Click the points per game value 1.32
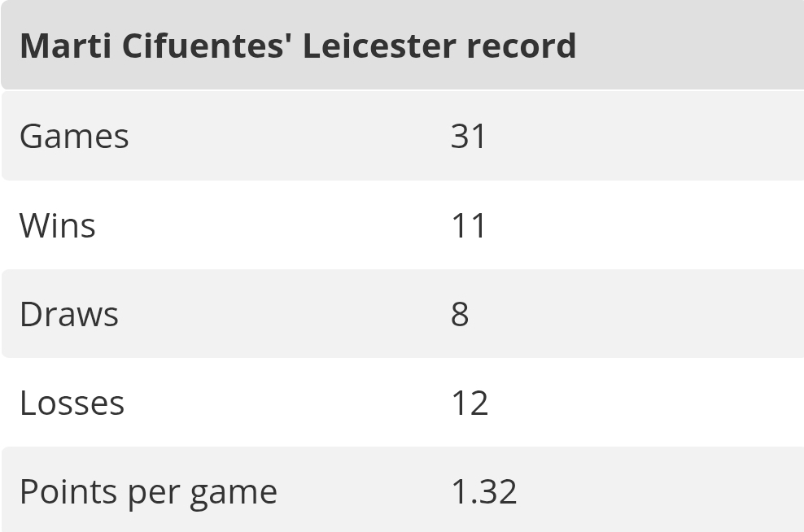This screenshot has height=532, width=804. (484, 492)
